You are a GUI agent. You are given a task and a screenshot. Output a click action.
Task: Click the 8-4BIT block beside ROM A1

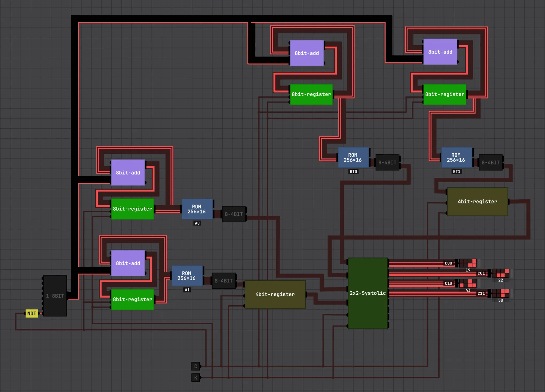pyautogui.click(x=224, y=281)
